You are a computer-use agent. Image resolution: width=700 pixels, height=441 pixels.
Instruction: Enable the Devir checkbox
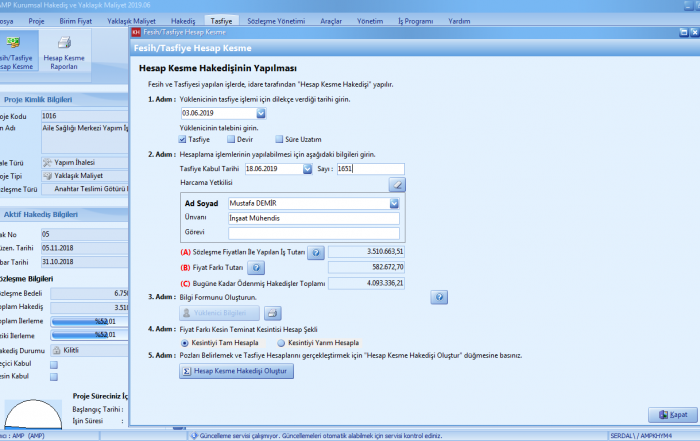pyautogui.click(x=233, y=139)
